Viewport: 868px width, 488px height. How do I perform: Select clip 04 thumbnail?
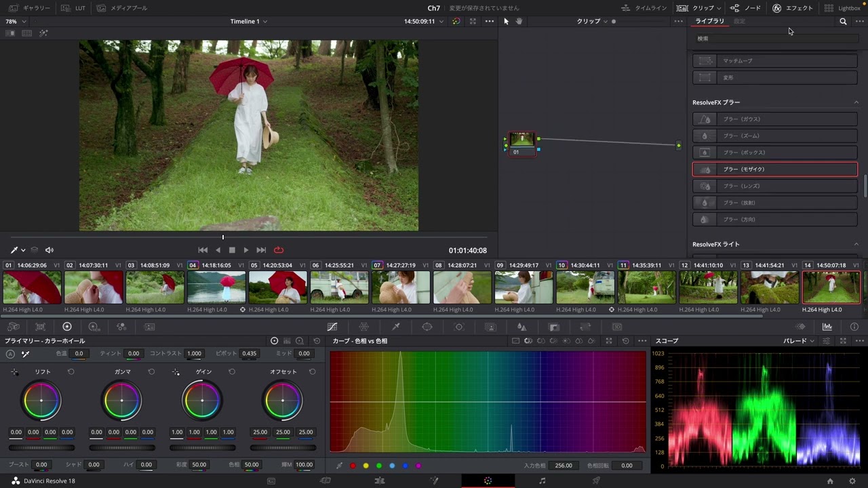(x=216, y=287)
